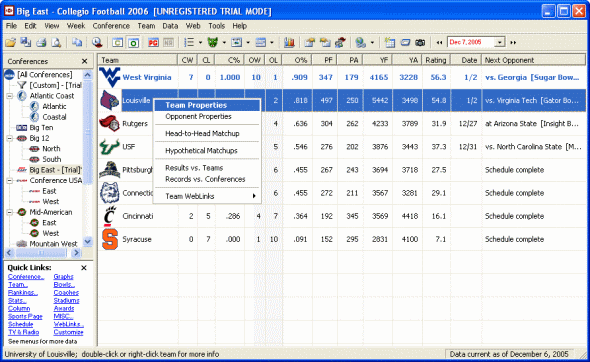This screenshot has height=362, width=590.
Task: Click the save-all disks toolbar icon
Action: point(26,43)
